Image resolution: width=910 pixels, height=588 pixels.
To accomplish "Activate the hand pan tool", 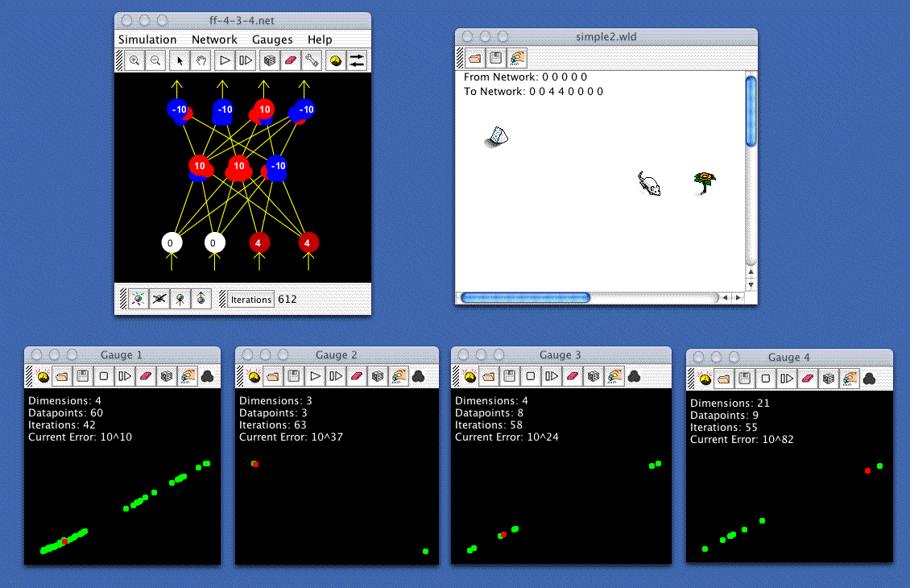I will pyautogui.click(x=201, y=60).
